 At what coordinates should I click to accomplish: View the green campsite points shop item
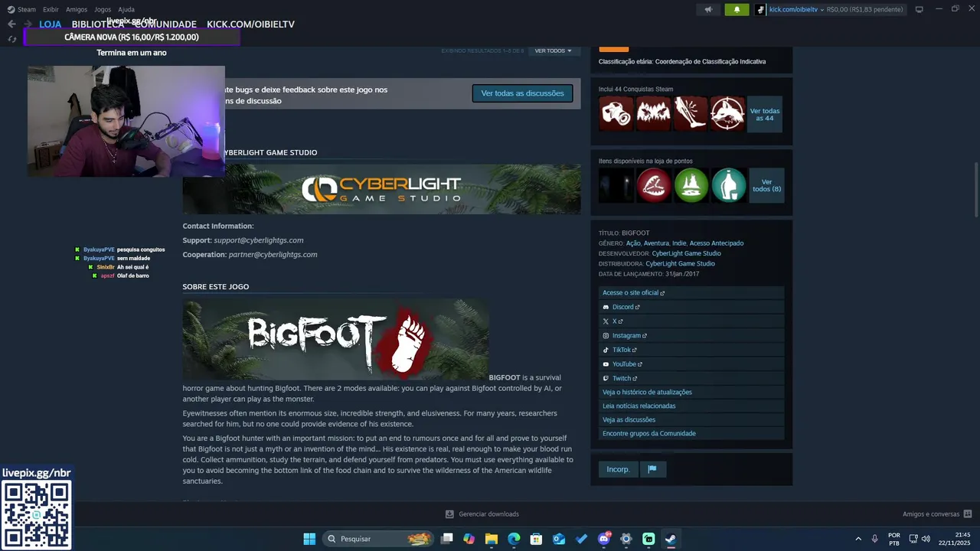pos(691,185)
